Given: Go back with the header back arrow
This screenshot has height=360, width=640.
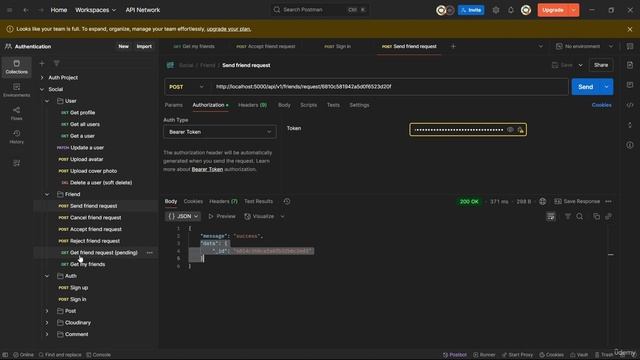Looking at the screenshot, I should point(26,10).
